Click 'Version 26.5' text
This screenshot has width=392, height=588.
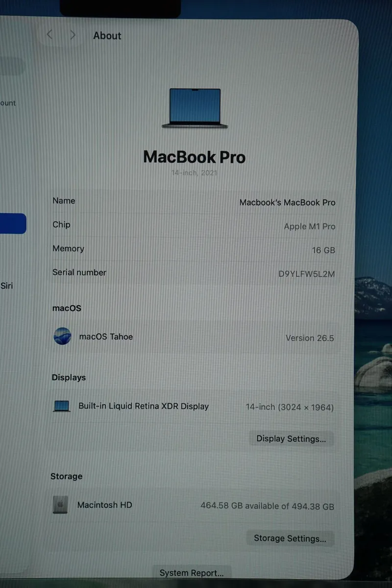point(310,338)
